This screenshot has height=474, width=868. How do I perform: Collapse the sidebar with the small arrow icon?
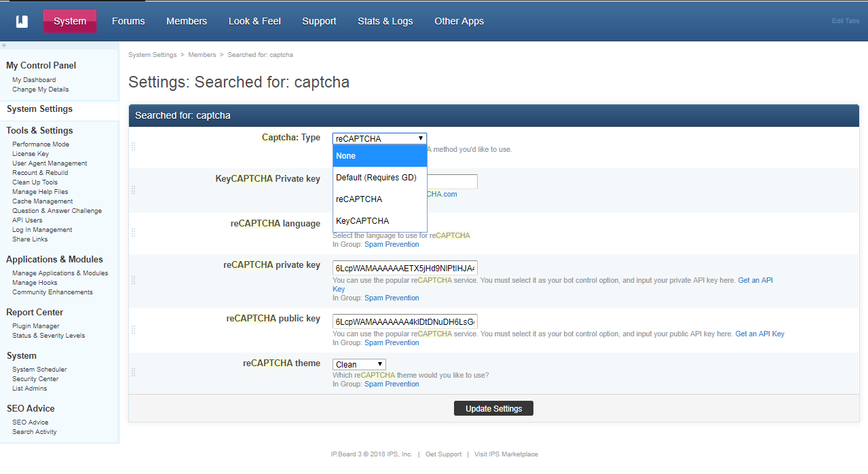4,45
